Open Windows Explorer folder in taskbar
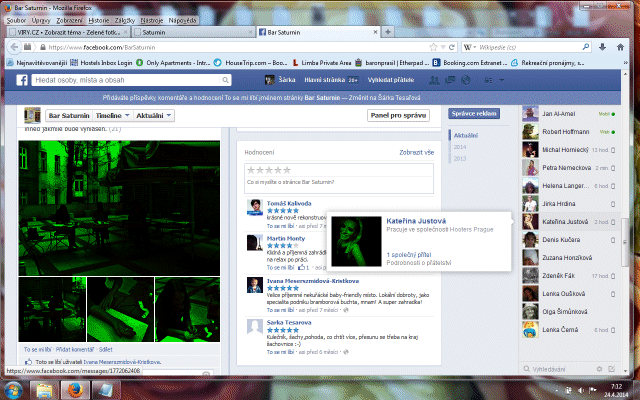The height and width of the screenshot is (400, 640). (x=45, y=390)
